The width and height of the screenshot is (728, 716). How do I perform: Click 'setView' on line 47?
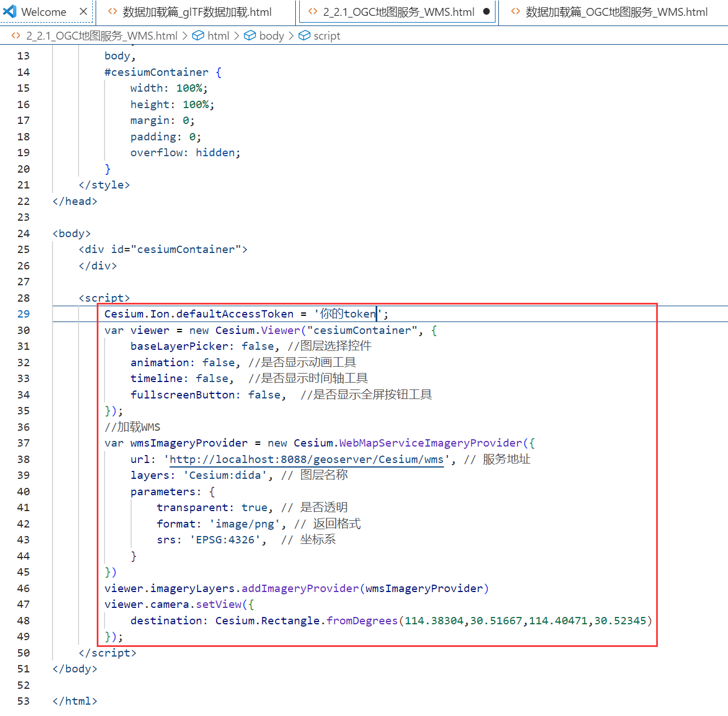218,604
